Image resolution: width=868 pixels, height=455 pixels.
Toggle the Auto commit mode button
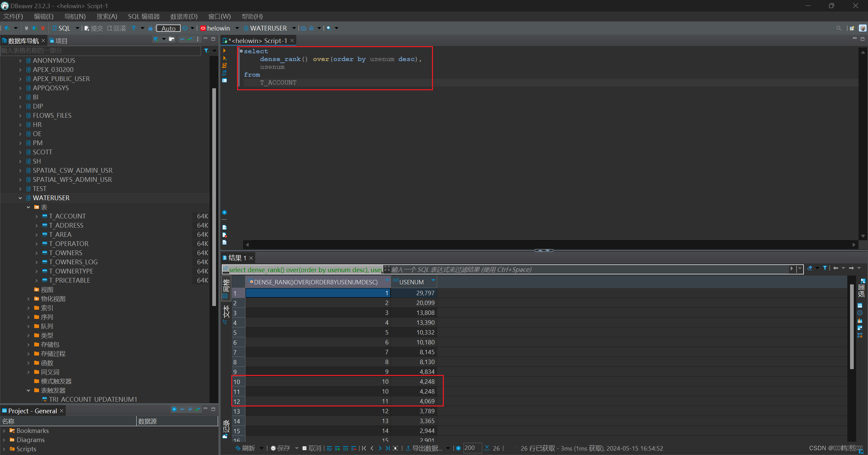(168, 28)
